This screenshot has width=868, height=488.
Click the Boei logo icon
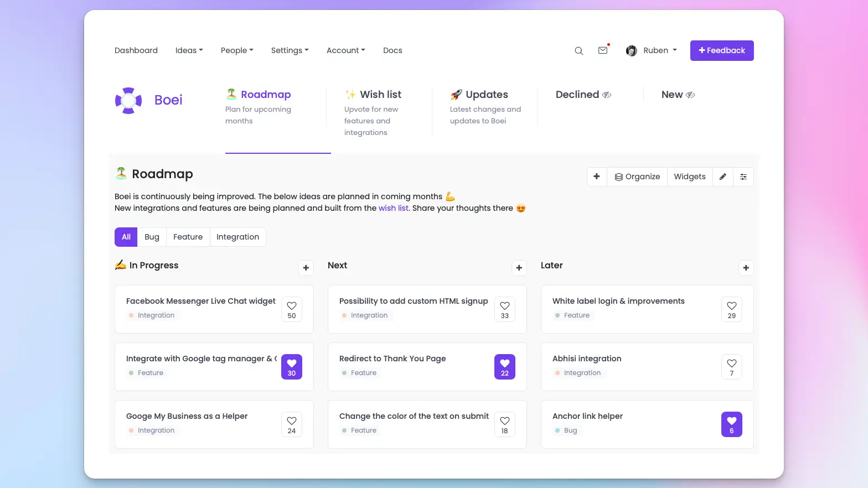pos(128,101)
